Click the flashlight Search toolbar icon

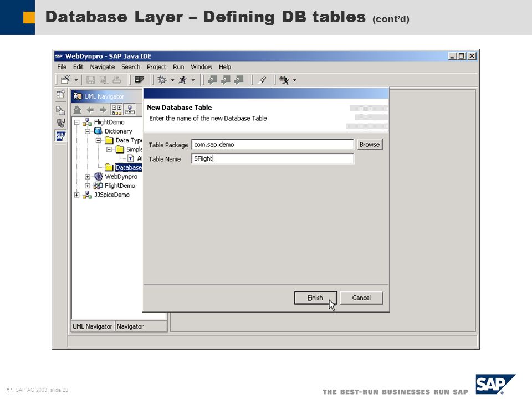[262, 80]
